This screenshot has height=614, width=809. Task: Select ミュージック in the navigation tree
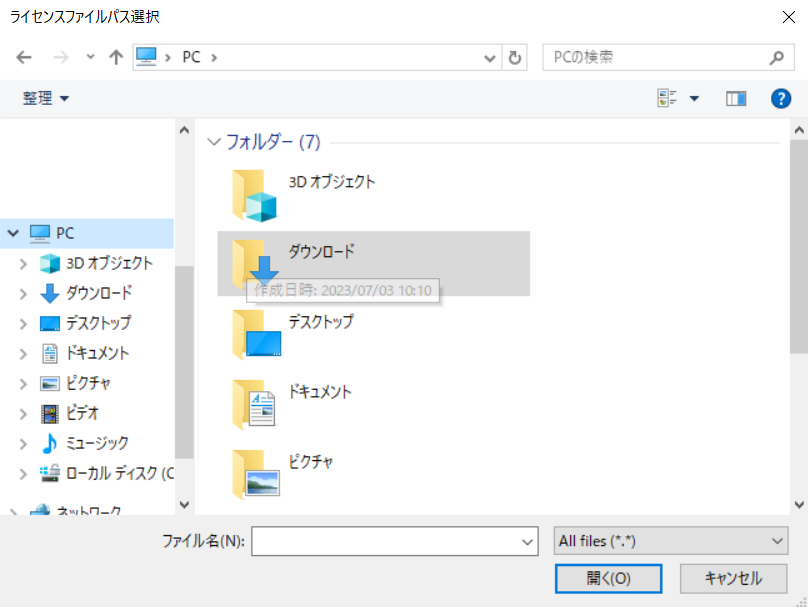(x=96, y=443)
